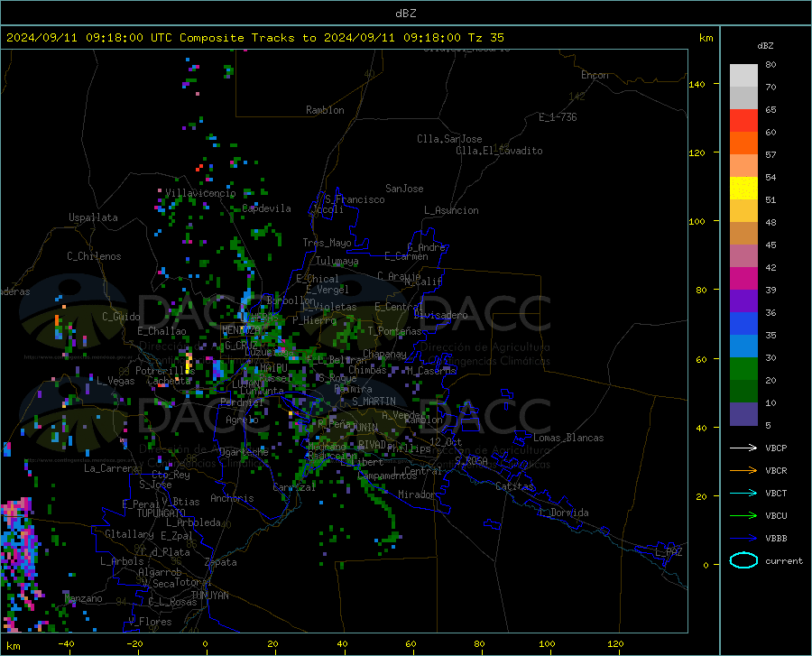Click the Capdevila map label
Viewport: 812px width, 656px height.
point(267,208)
